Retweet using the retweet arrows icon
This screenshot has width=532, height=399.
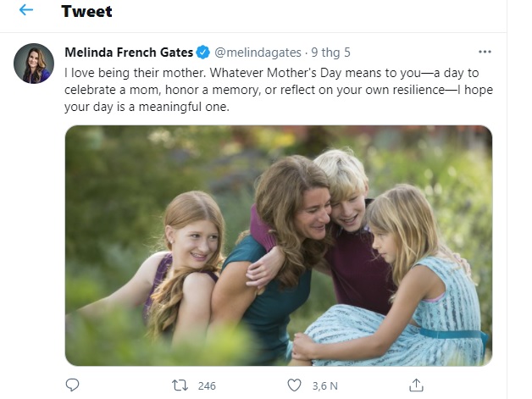click(x=180, y=385)
